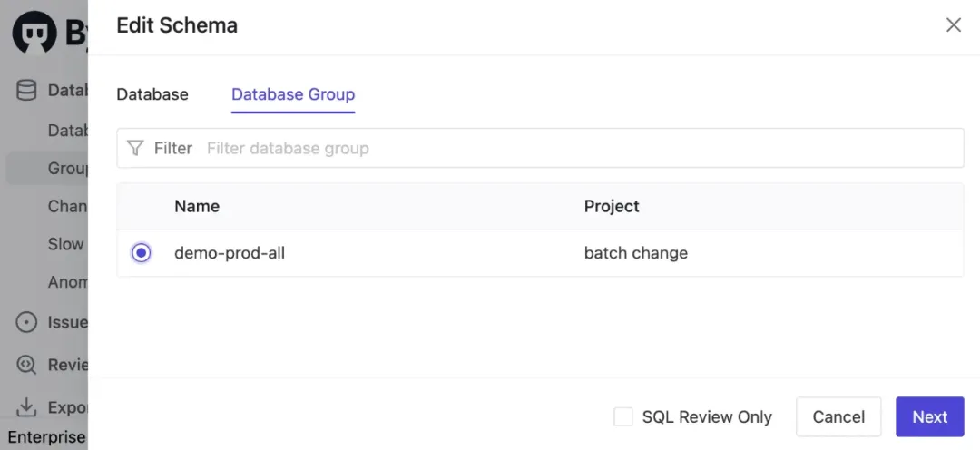Click the batch change project cell
980x450 pixels.
click(635, 253)
